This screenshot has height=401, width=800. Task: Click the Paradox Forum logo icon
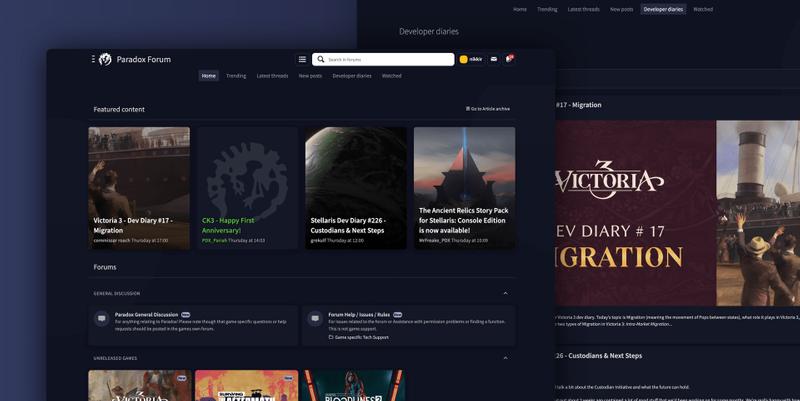point(105,59)
